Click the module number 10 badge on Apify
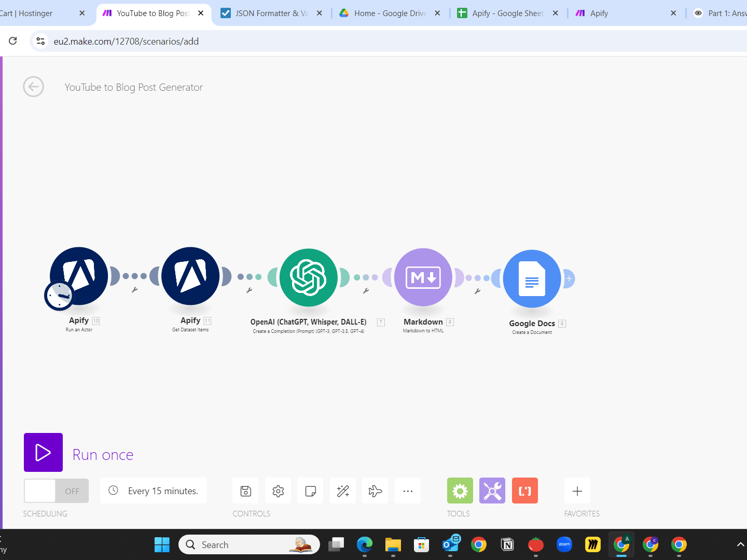747x560 pixels. tap(96, 321)
